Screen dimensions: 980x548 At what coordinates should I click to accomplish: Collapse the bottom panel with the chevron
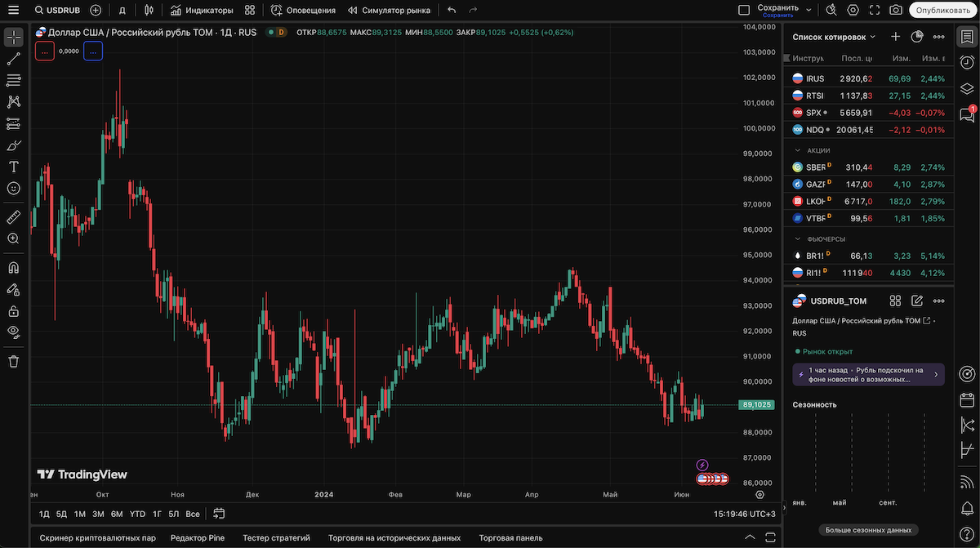point(750,537)
